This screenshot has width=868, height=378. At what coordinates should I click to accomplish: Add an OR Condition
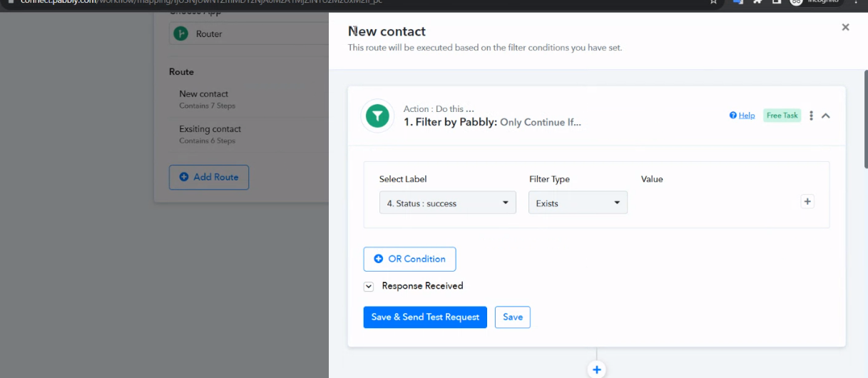coord(409,259)
